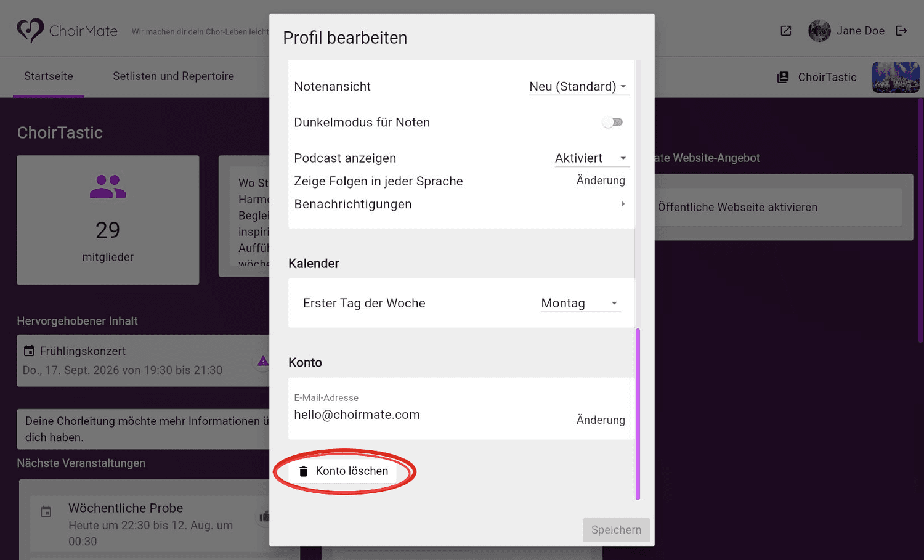The width and height of the screenshot is (924, 560).
Task: Open the external link icon in header
Action: point(785,31)
